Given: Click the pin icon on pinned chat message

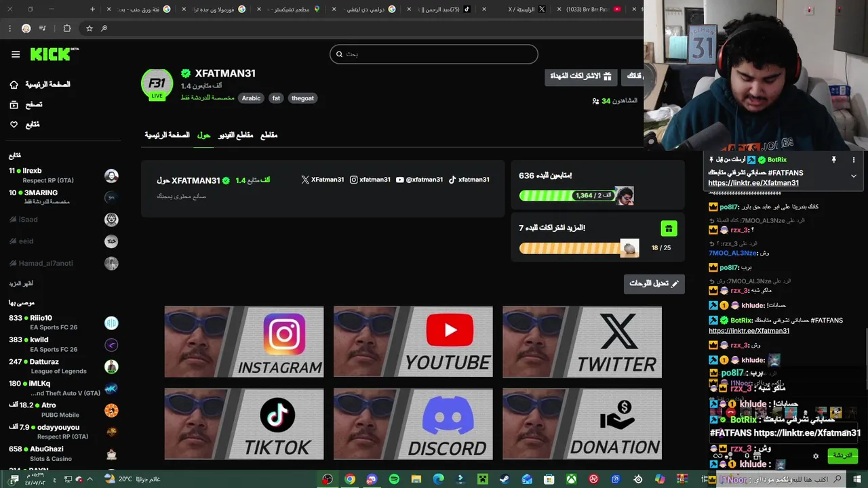Looking at the screenshot, I should [x=833, y=160].
